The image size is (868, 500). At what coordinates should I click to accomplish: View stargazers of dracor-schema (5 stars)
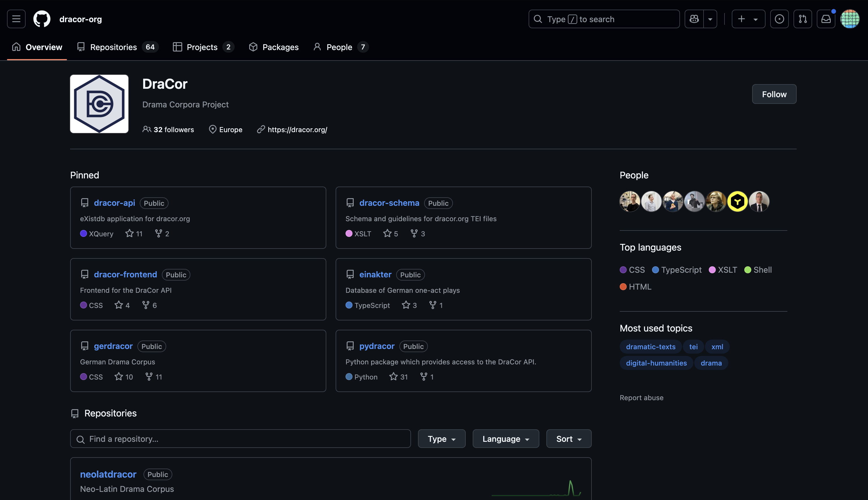[x=390, y=233]
